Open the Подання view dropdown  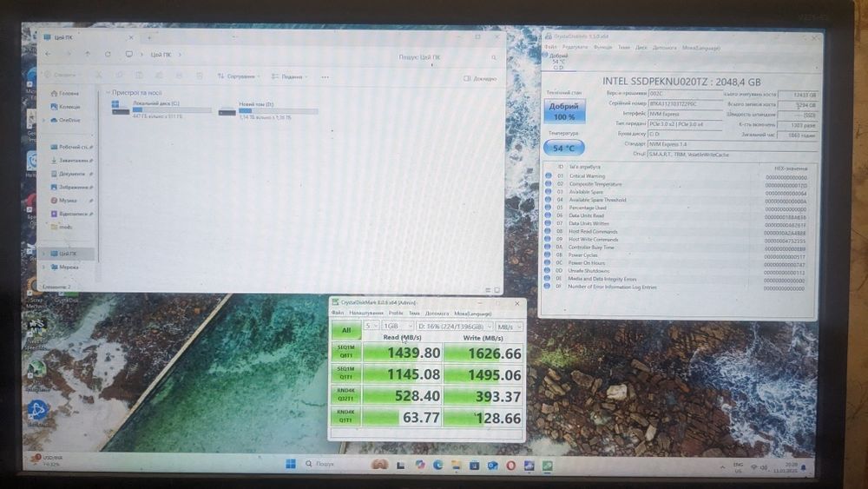coord(290,77)
